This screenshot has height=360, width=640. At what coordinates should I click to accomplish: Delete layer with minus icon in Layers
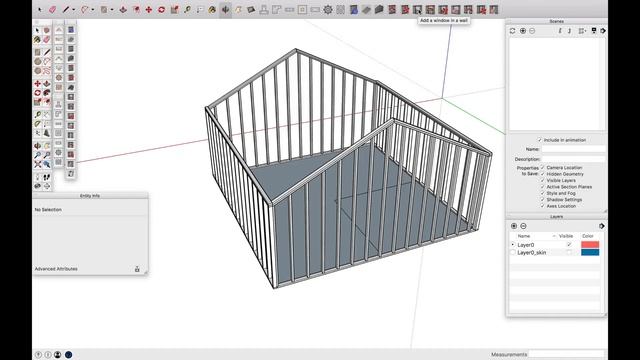point(523,226)
